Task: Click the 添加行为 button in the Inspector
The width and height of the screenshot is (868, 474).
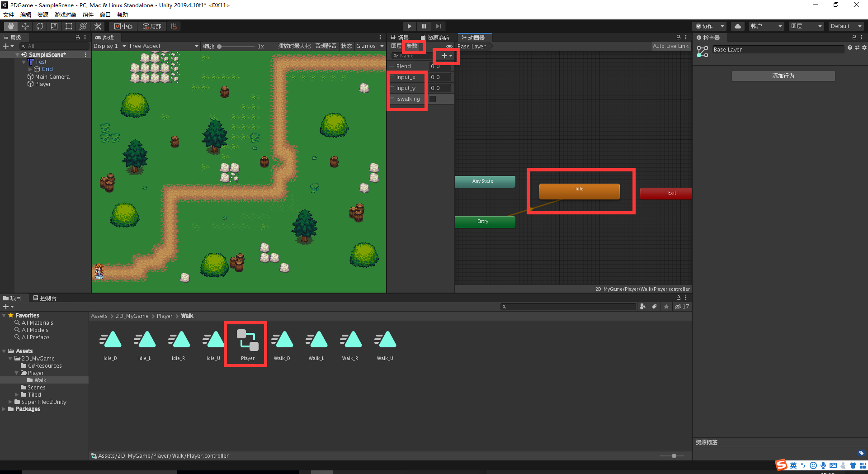Action: [783, 76]
